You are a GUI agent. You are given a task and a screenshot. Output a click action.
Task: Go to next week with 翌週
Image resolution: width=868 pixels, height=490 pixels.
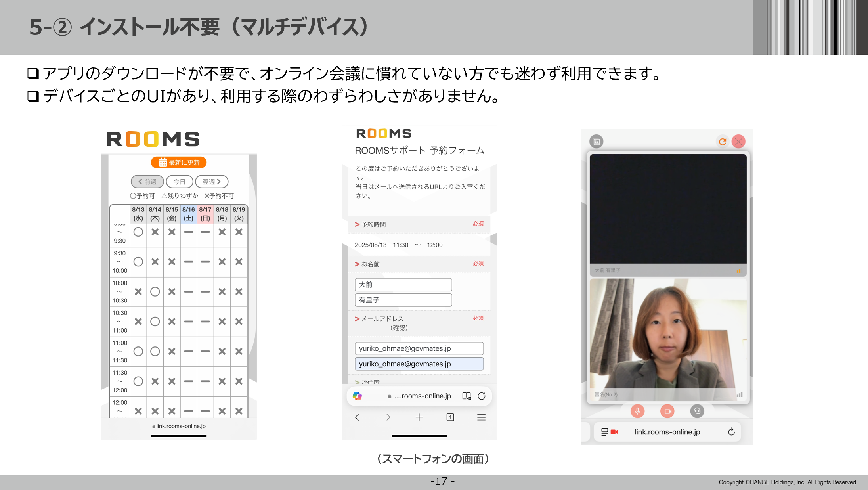212,182
